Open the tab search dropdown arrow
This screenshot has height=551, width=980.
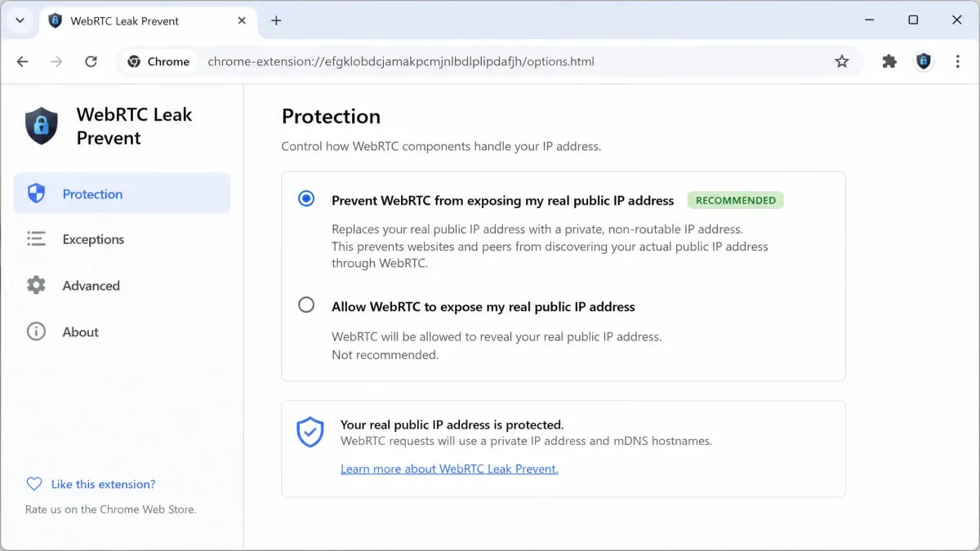(x=20, y=20)
